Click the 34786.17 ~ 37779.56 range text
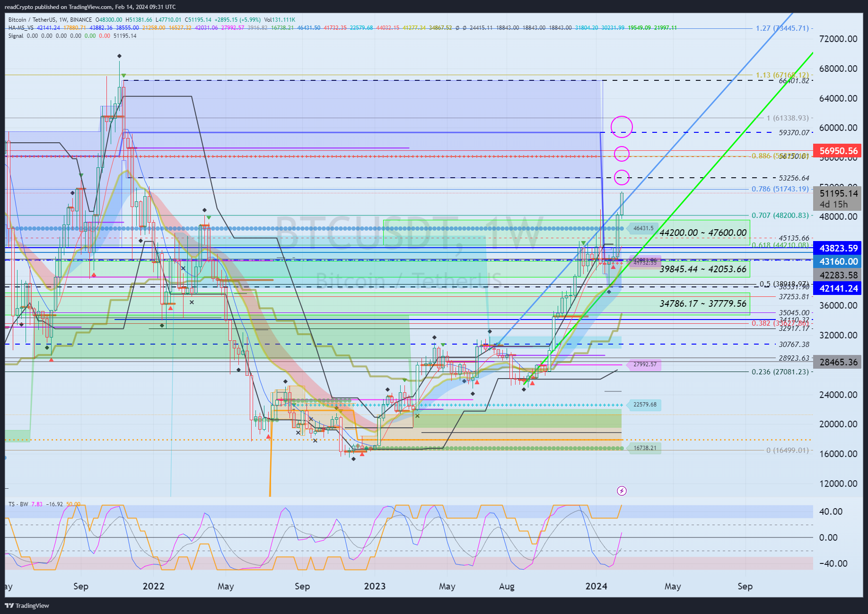 [x=703, y=303]
